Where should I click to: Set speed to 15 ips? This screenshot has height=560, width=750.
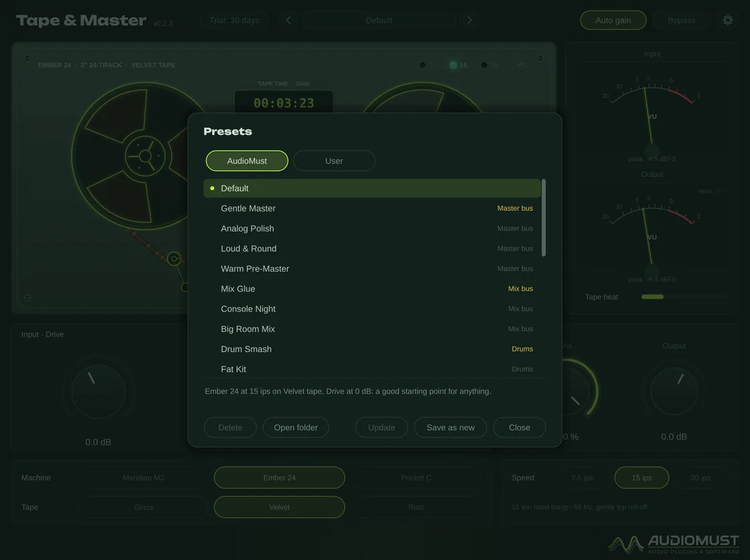pos(642,478)
